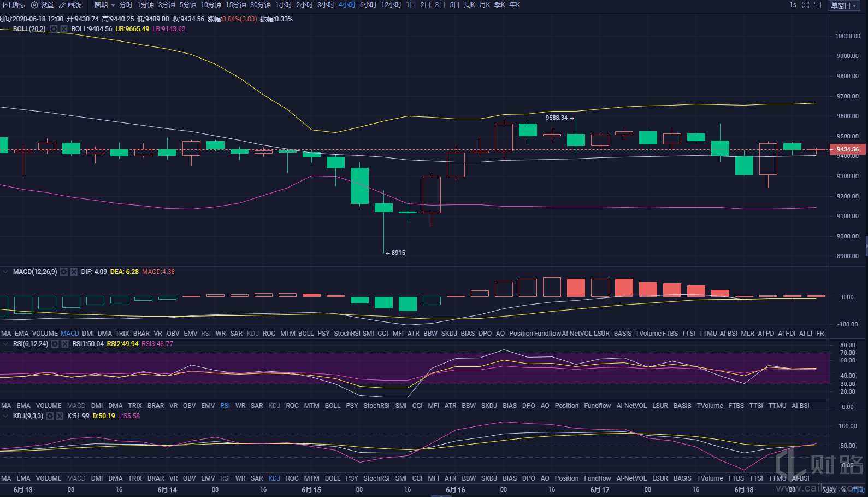
Task: Open KDJ(9,3,3) settings gear
Action: [50, 416]
